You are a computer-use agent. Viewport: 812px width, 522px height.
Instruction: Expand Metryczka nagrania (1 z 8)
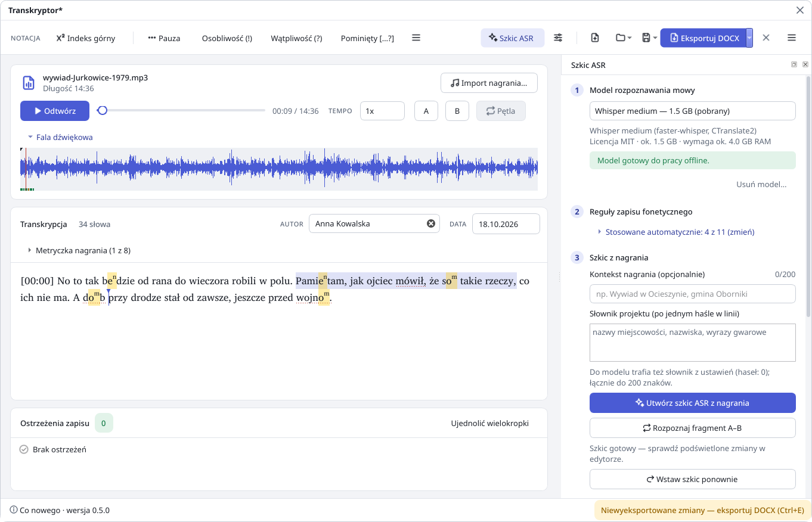tap(79, 250)
